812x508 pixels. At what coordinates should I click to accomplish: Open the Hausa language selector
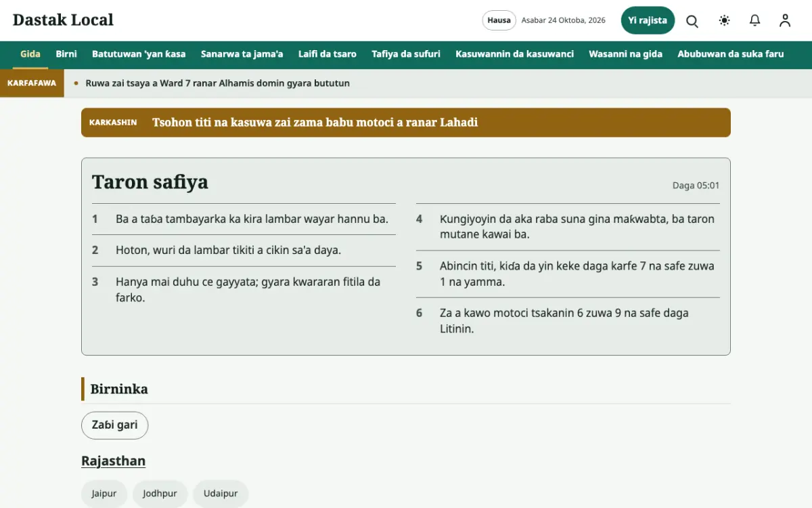click(499, 20)
